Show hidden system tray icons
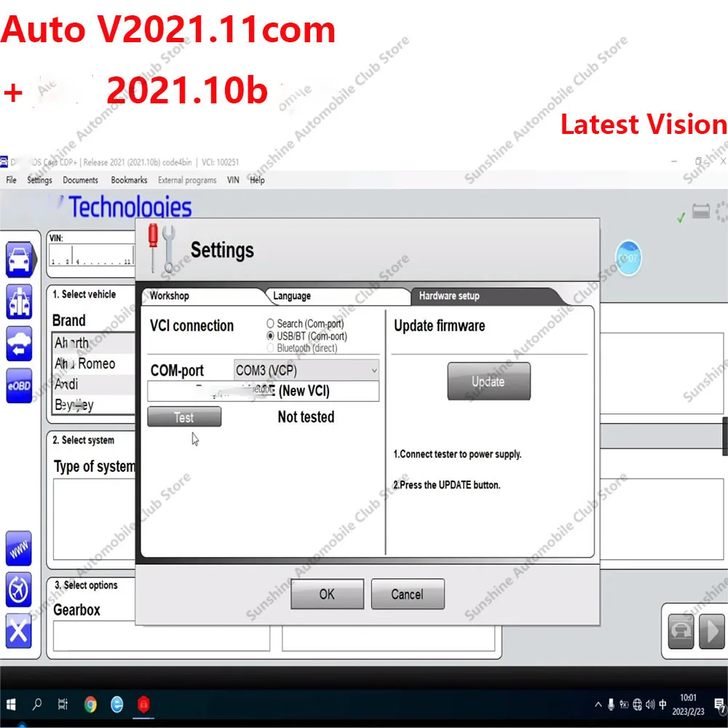728x728 pixels. (598, 705)
